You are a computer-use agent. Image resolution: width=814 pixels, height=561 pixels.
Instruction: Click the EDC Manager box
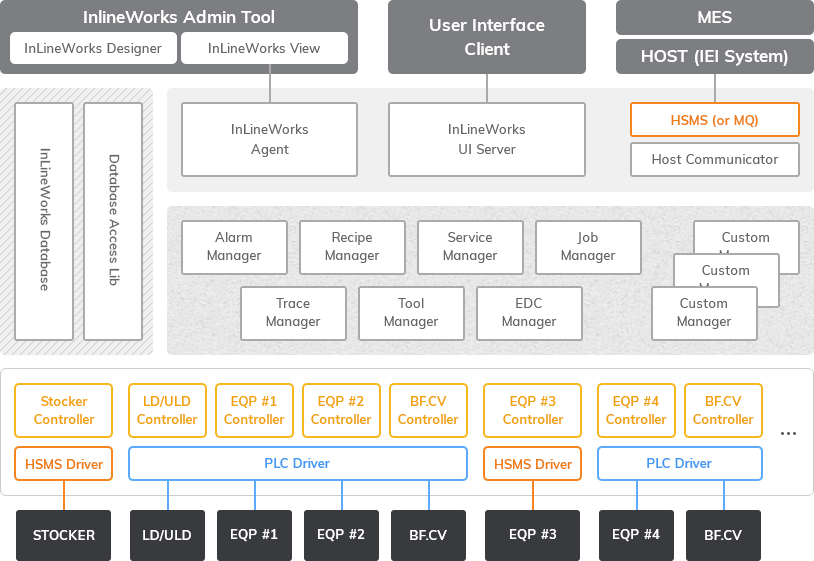(x=529, y=313)
